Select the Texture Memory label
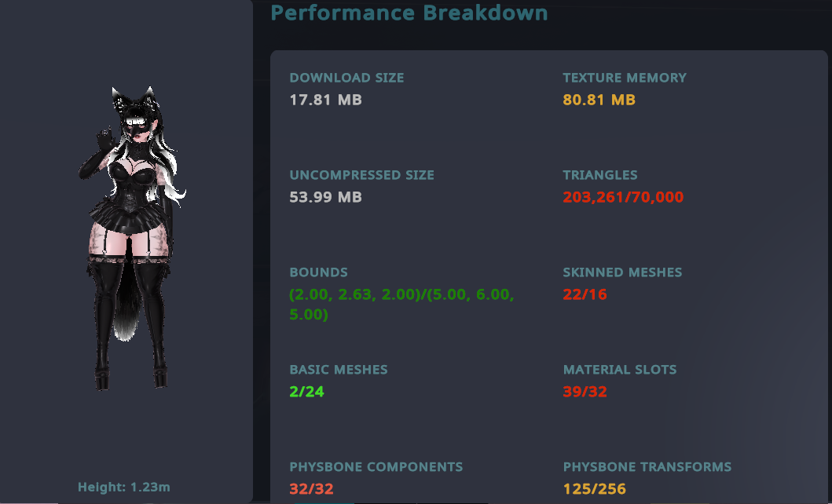The width and height of the screenshot is (832, 504). [625, 78]
